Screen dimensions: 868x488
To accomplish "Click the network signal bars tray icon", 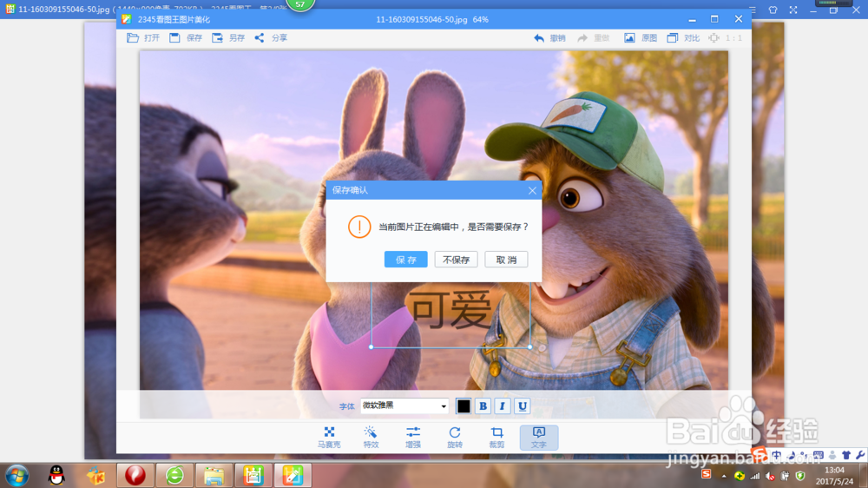I will coord(755,476).
